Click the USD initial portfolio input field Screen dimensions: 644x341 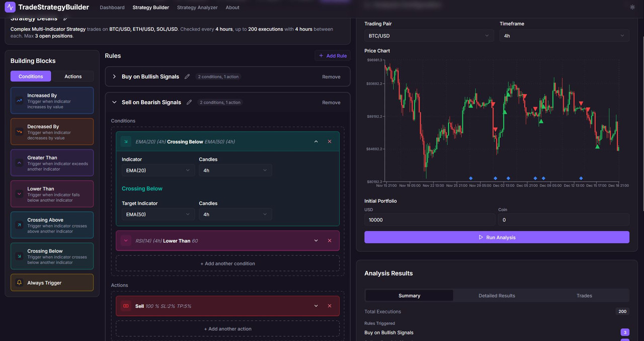tap(430, 220)
